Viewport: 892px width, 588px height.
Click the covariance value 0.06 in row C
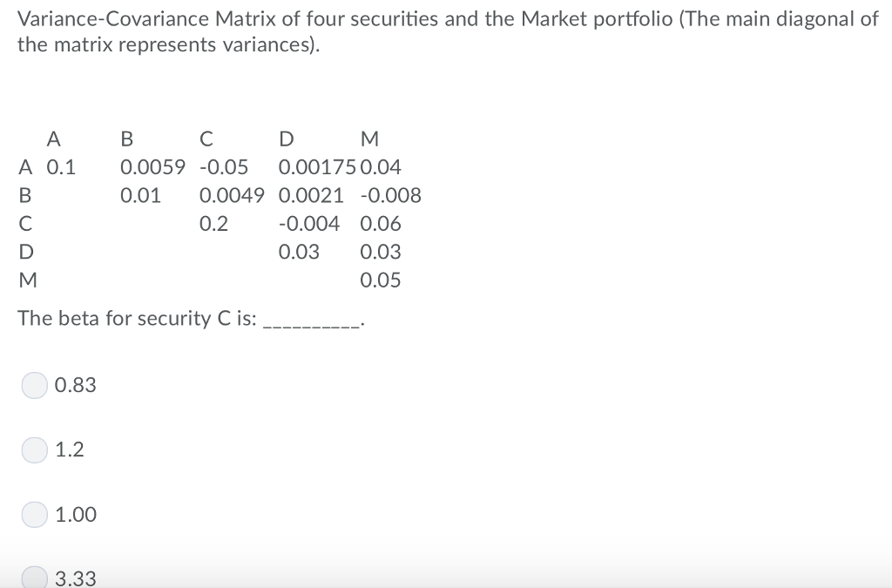(x=381, y=224)
